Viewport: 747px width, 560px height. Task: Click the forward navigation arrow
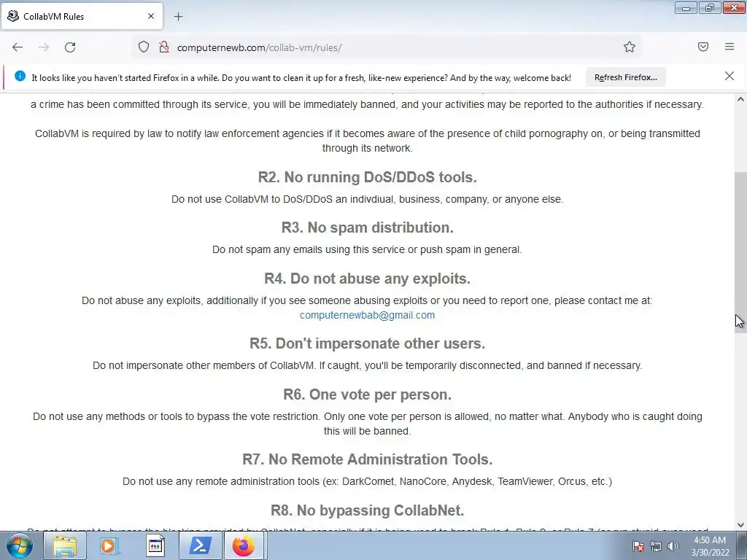[44, 47]
